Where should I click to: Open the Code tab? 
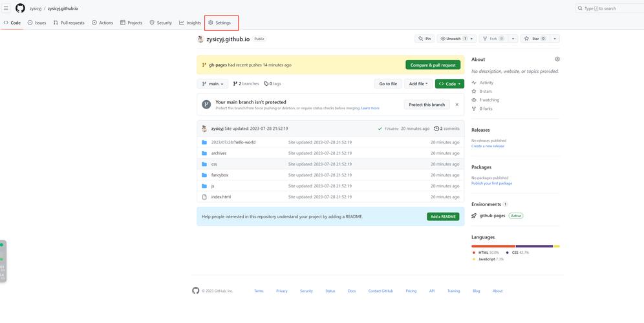[12, 23]
